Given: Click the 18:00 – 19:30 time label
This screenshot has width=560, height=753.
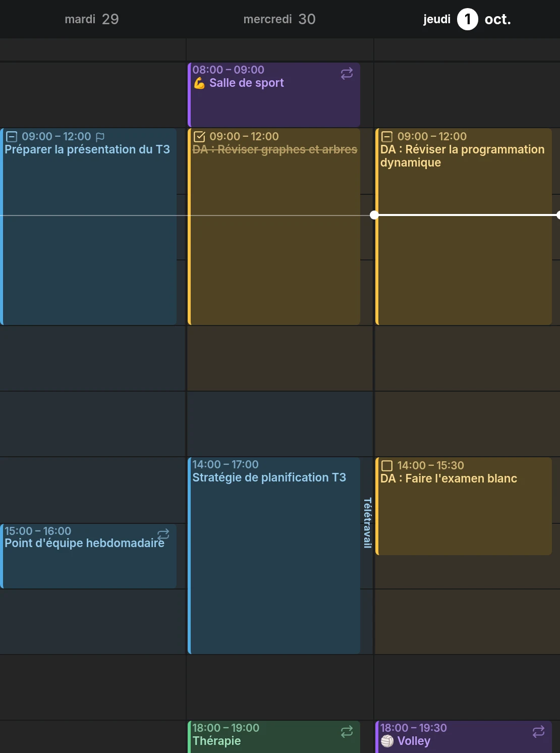Looking at the screenshot, I should [414, 728].
